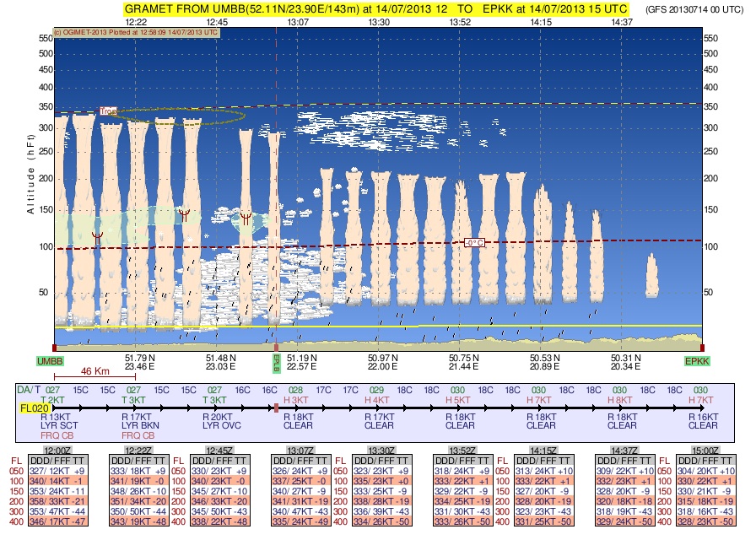Click the DA/T row label

(x=29, y=391)
